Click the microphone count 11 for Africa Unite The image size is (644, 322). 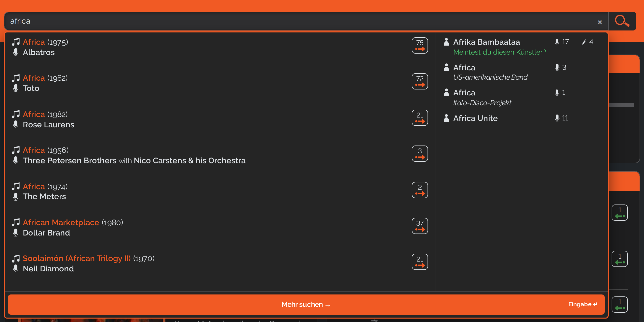pyautogui.click(x=562, y=118)
